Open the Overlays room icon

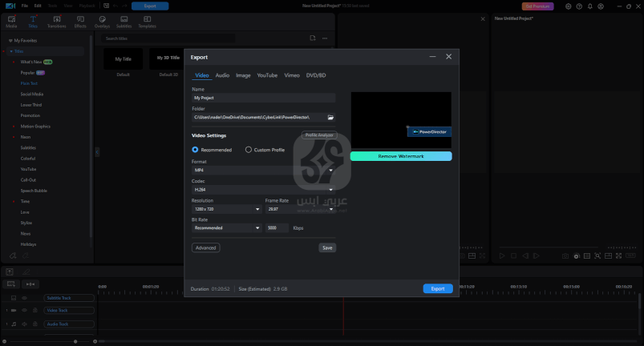(103, 22)
